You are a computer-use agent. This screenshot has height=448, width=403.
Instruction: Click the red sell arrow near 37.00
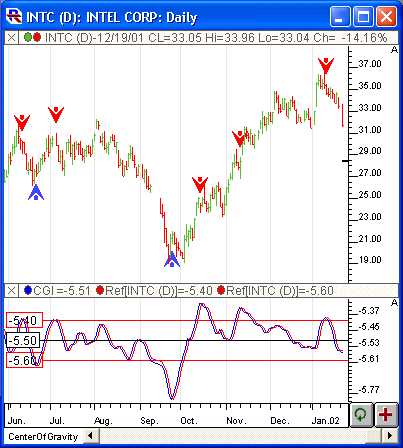326,65
